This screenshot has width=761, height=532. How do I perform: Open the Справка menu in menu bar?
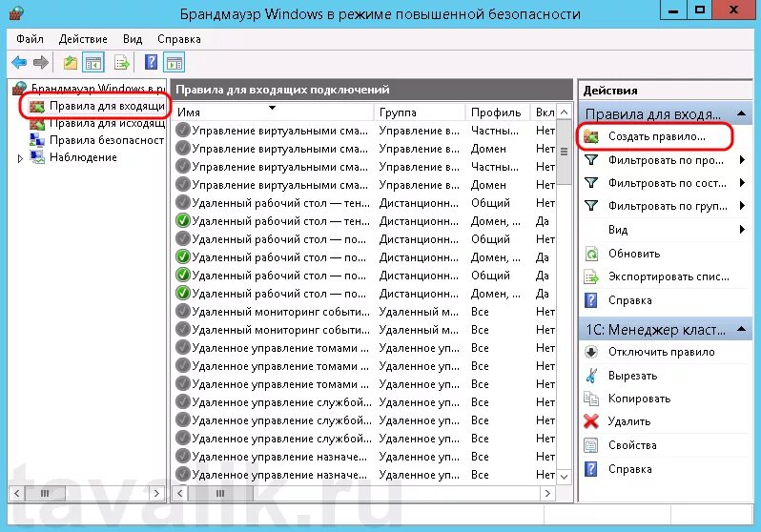click(x=179, y=39)
